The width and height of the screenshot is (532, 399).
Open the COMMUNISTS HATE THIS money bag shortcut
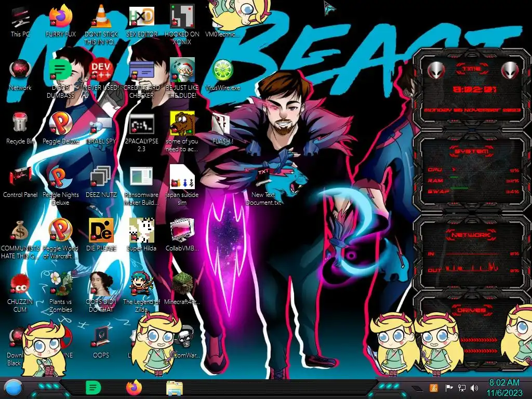click(20, 240)
